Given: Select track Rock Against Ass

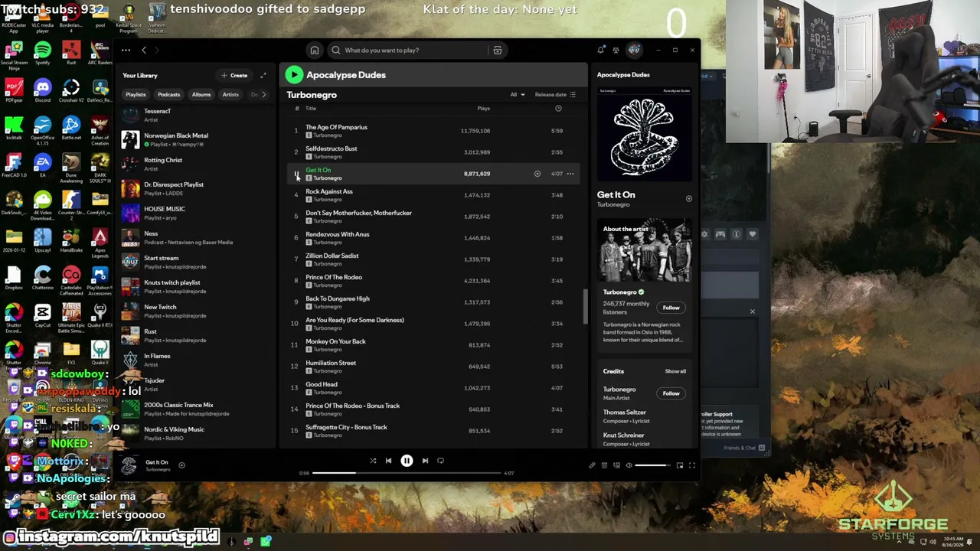Looking at the screenshot, I should (433, 195).
